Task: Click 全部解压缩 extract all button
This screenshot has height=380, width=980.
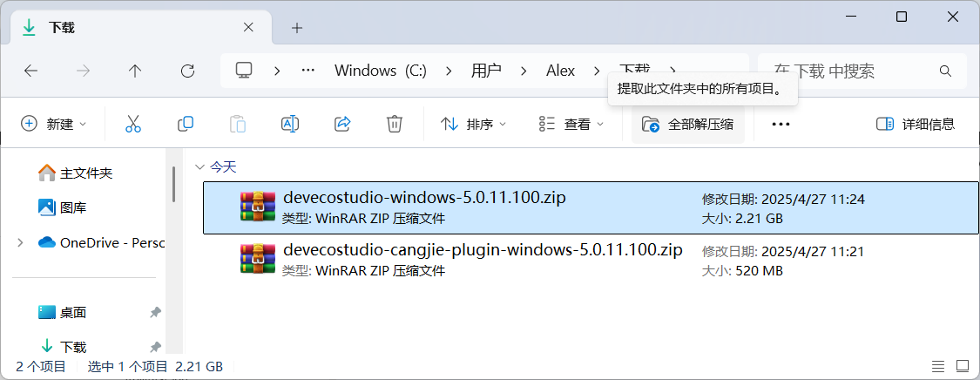Action: click(x=687, y=124)
